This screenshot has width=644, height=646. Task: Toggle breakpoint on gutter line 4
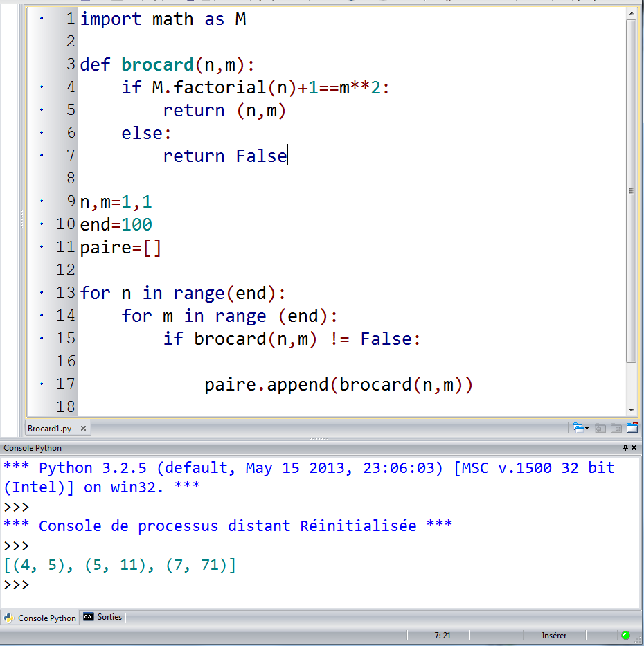coord(42,87)
